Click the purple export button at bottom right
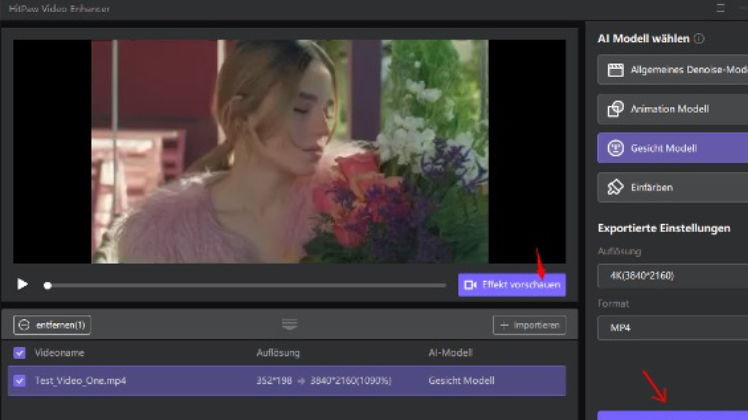This screenshot has width=748, height=420. 672,414
